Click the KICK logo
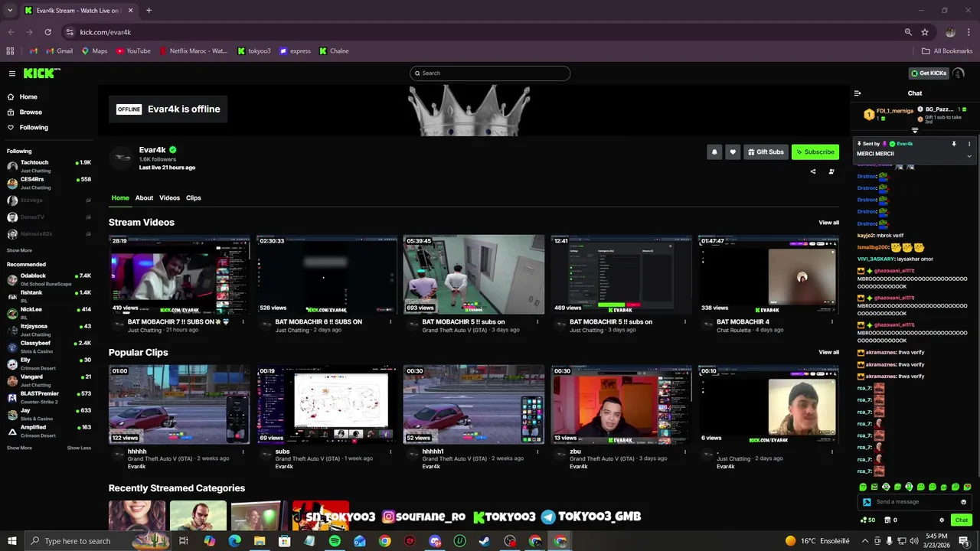Image resolution: width=980 pixels, height=551 pixels. click(x=41, y=73)
